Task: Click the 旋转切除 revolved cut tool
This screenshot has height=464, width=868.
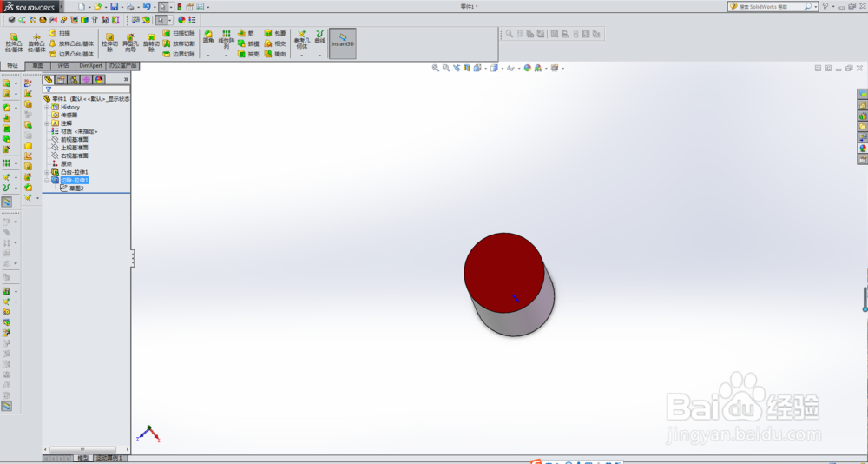Action: [x=151, y=43]
